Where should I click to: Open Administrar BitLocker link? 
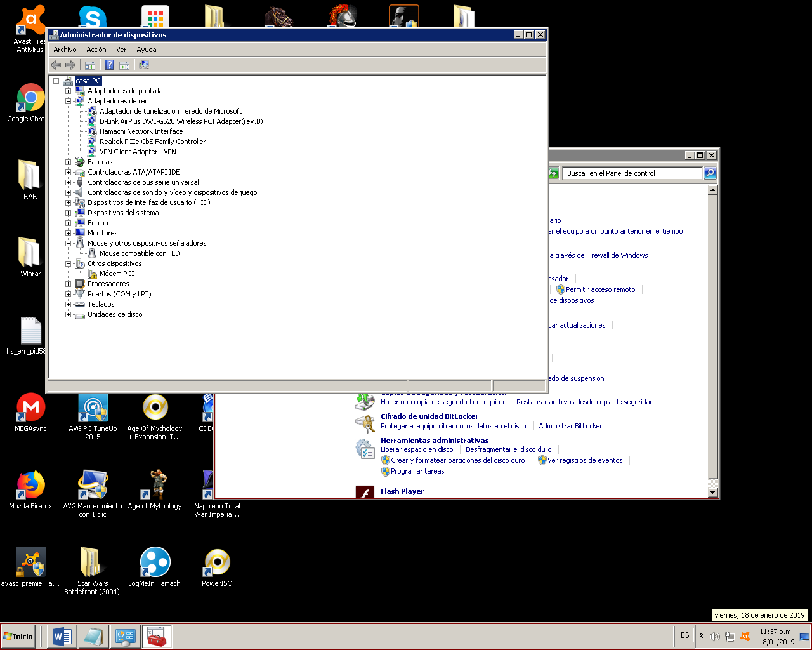(x=570, y=426)
